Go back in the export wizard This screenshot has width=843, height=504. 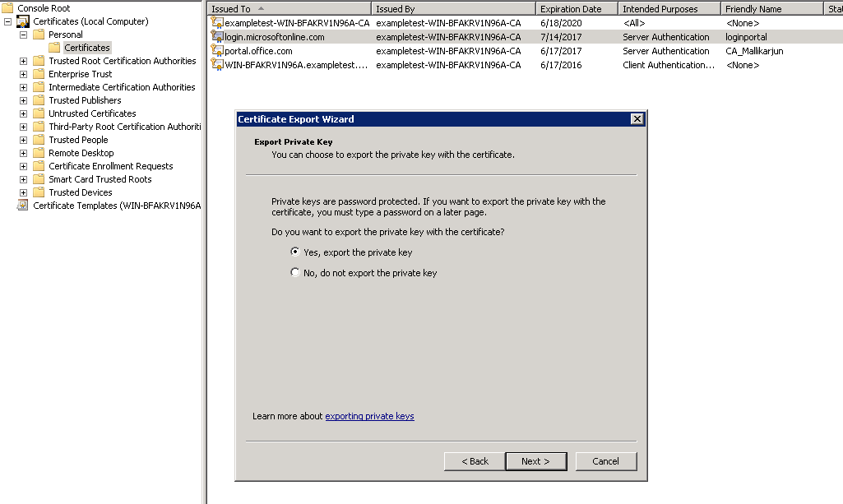click(475, 461)
